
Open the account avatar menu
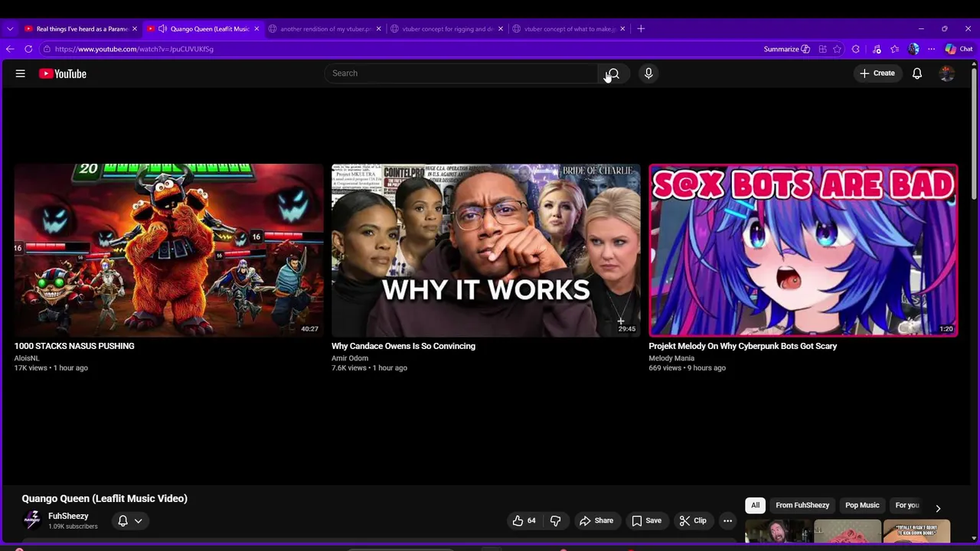pyautogui.click(x=947, y=73)
